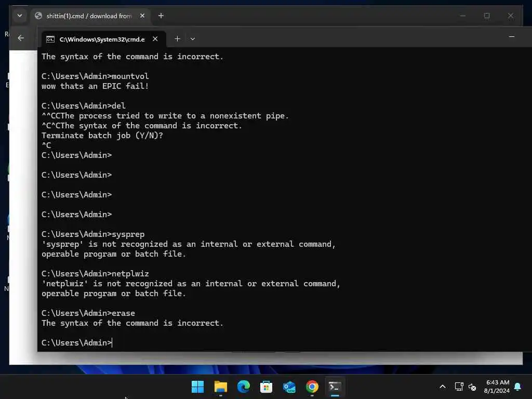The height and width of the screenshot is (399, 532).
Task: Click the 'C:\Users\Admin>netplwiz' line
Action: 95,274
